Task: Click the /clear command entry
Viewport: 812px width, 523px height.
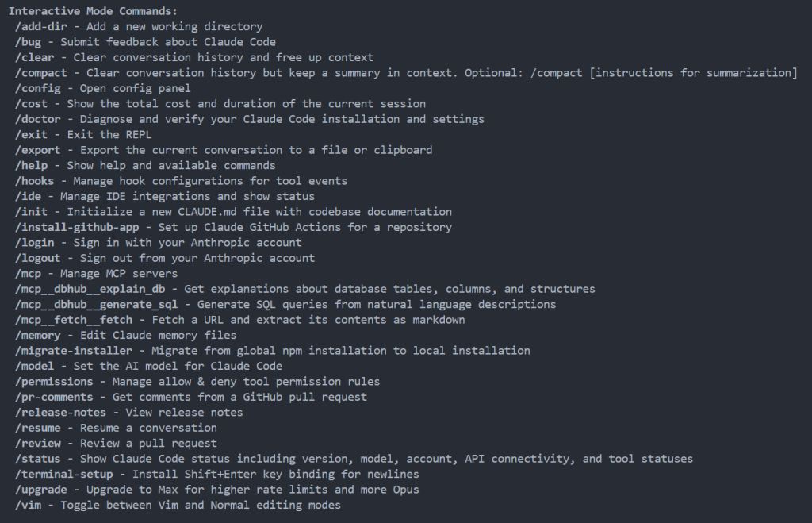Action: coord(34,57)
